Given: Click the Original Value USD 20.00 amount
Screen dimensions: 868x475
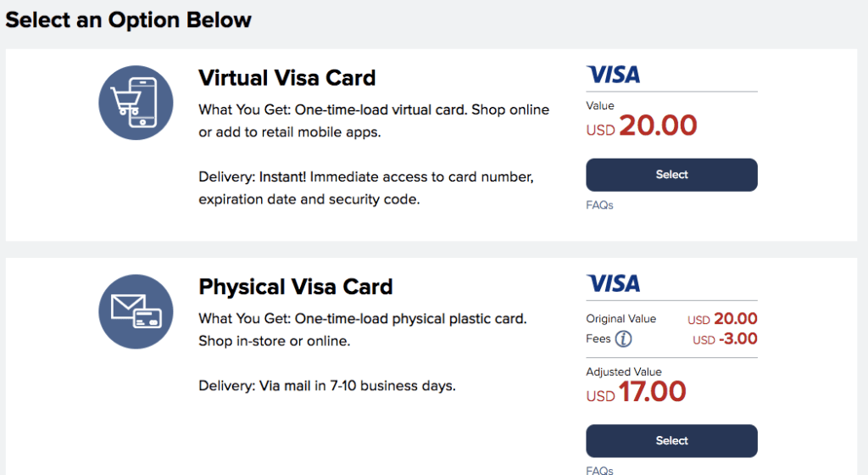Looking at the screenshot, I should click(x=722, y=319).
